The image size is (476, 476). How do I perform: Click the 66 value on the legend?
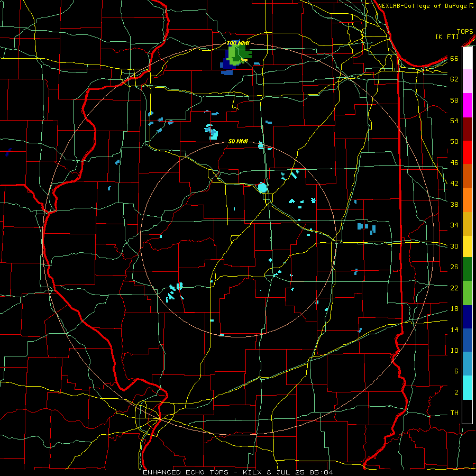[x=454, y=58]
